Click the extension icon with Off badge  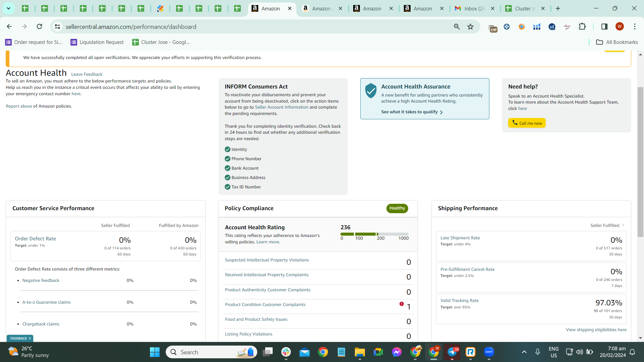(x=492, y=28)
